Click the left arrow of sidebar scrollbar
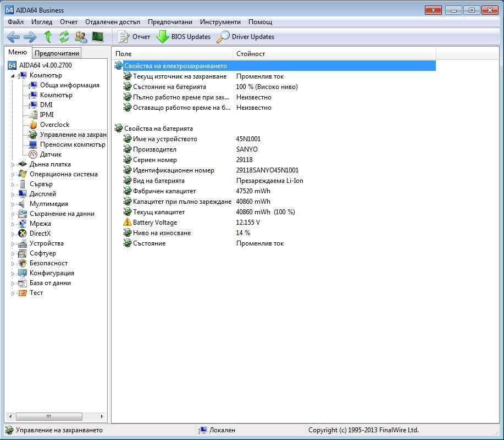 [x=10, y=416]
